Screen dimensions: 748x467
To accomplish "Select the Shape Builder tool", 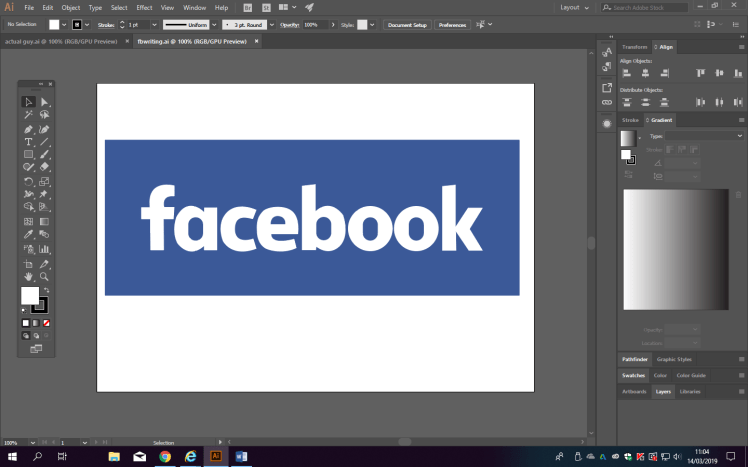I will tap(28, 207).
